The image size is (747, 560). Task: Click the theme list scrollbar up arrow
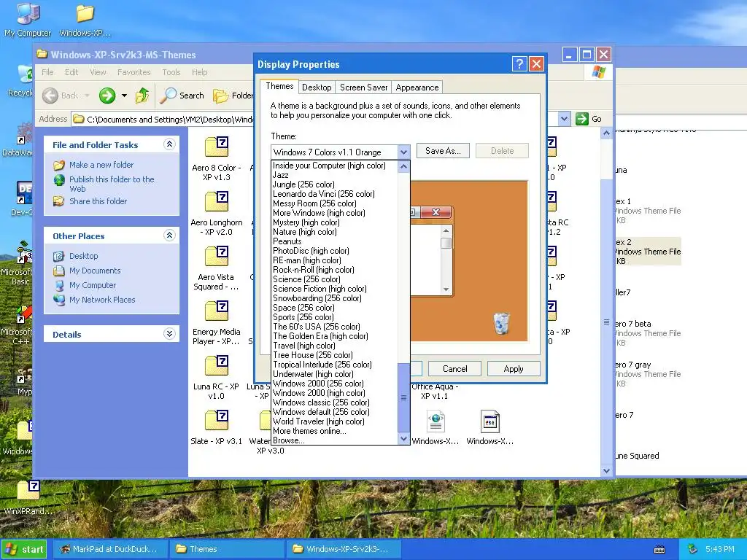(403, 167)
